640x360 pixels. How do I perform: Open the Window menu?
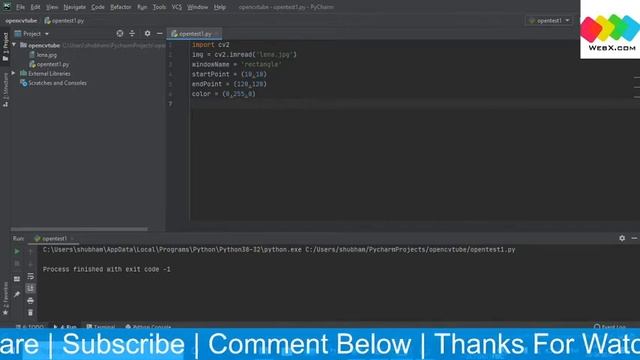click(x=198, y=7)
